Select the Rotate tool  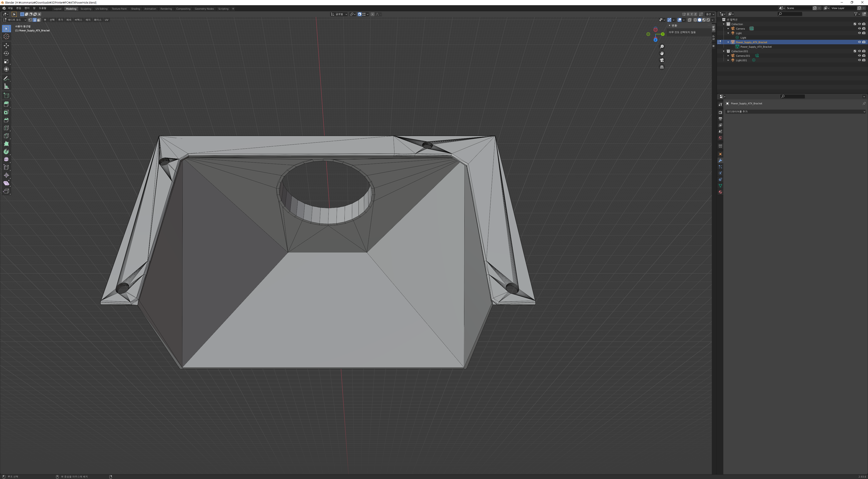pyautogui.click(x=6, y=53)
